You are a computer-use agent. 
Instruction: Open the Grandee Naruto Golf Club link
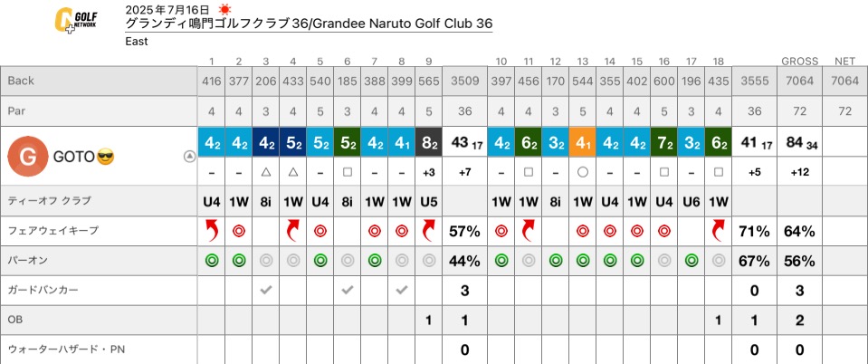click(309, 24)
